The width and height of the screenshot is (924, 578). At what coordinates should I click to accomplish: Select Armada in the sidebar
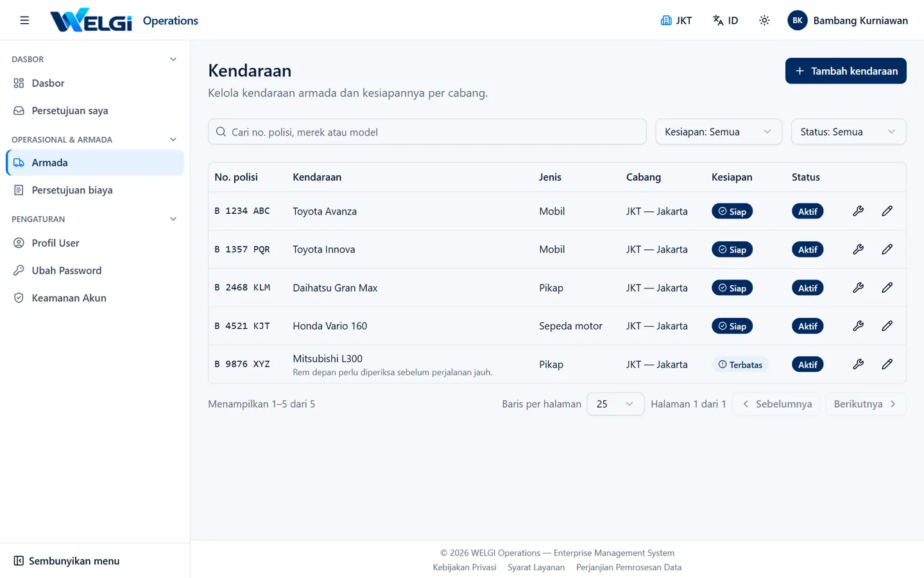pos(95,162)
